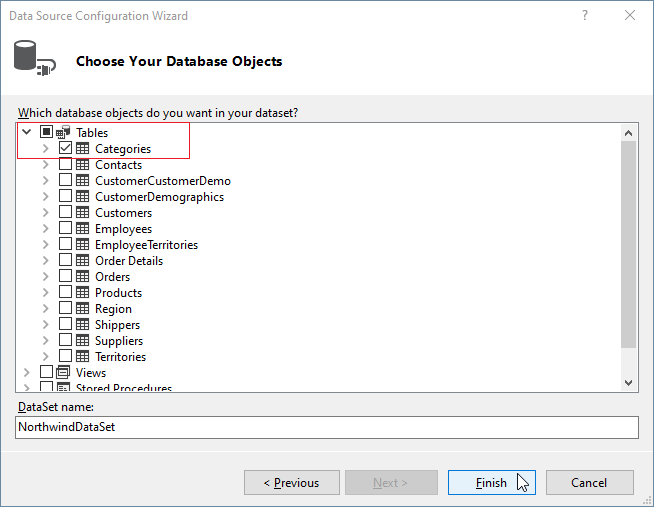Select the Categories tree label
654x507 pixels.
pos(123,148)
